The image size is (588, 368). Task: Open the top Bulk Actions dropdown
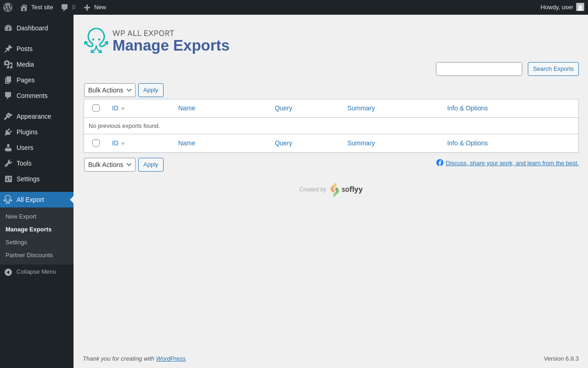click(110, 90)
